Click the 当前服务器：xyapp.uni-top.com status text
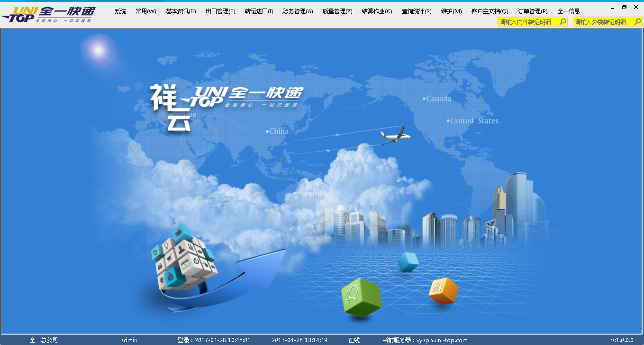The image size is (644, 345). (425, 340)
